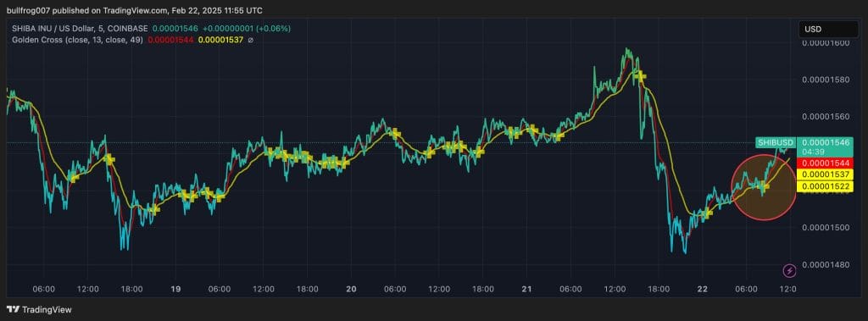Click the date label 21 on time axis
868x321 pixels.
[x=527, y=289]
